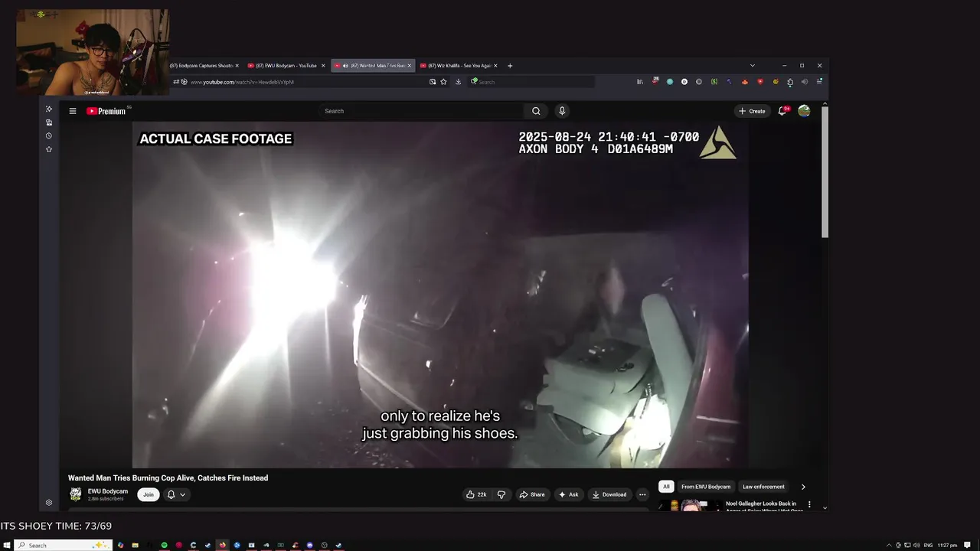This screenshot has width=980, height=551.
Task: Open the YouTube hamburger guide menu
Action: (73, 111)
